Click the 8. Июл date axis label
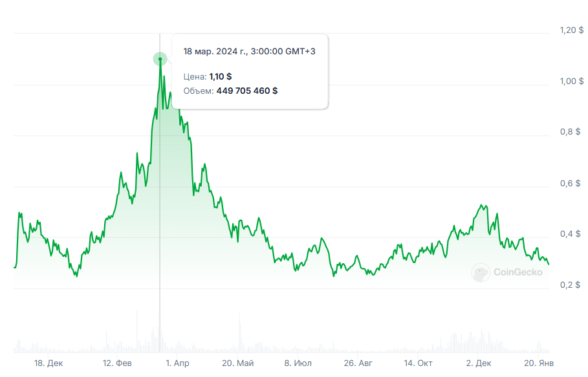This screenshot has height=377, width=588. [298, 363]
